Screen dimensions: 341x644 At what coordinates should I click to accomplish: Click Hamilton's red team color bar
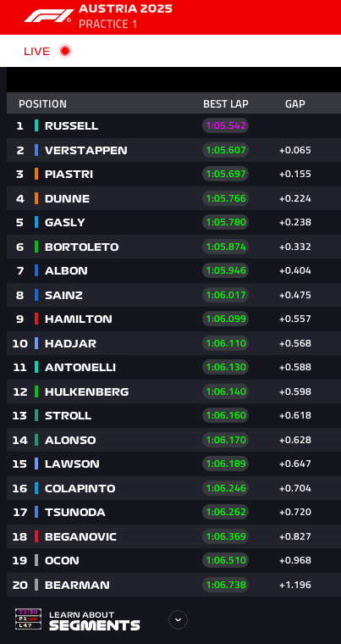point(36,319)
